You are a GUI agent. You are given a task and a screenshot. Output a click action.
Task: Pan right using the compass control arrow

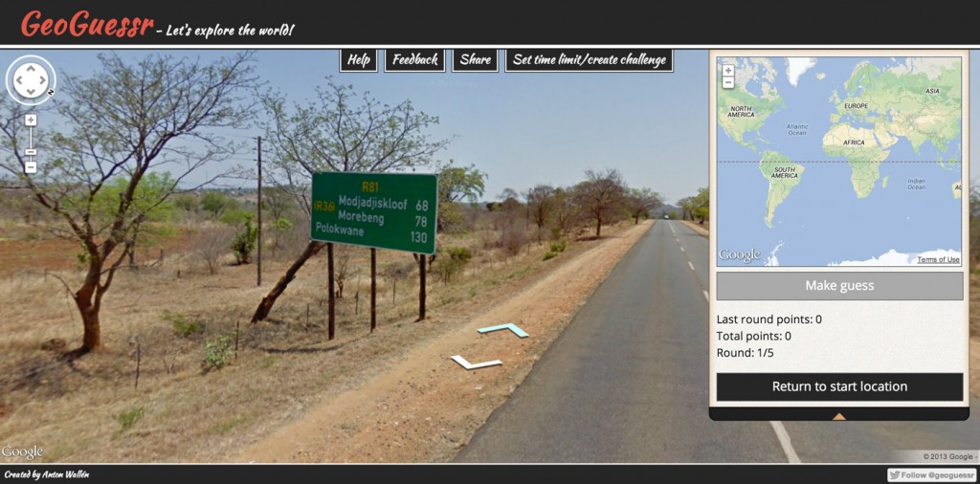pyautogui.click(x=43, y=80)
